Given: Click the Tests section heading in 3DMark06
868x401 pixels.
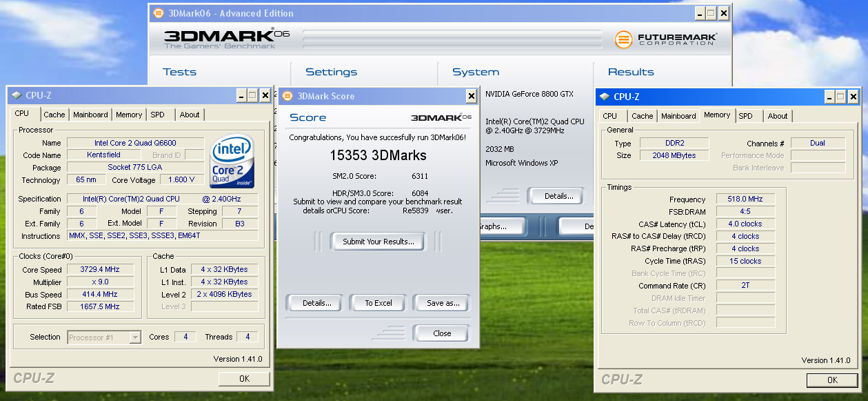Looking at the screenshot, I should 179,72.
